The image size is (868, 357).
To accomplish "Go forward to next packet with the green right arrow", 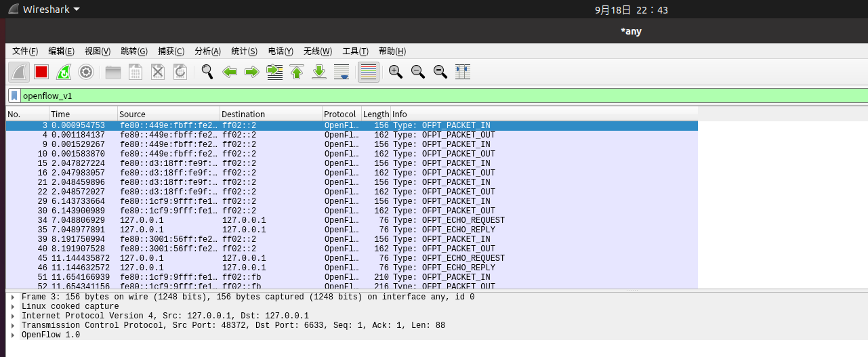I will click(252, 72).
